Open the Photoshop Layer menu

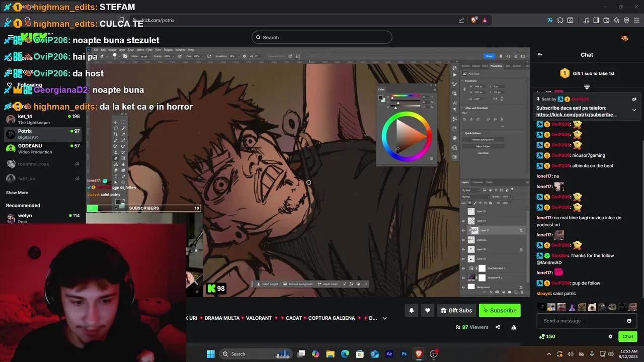[x=122, y=50]
